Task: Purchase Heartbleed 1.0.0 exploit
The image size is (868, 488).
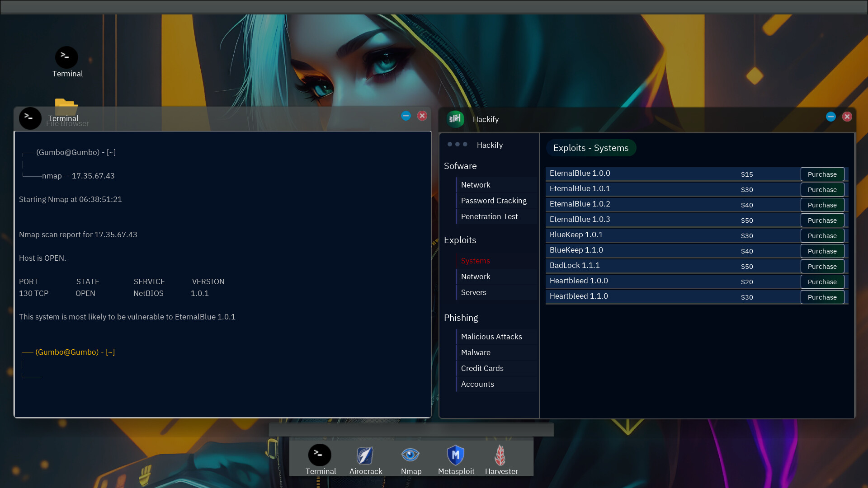Action: [x=823, y=281]
